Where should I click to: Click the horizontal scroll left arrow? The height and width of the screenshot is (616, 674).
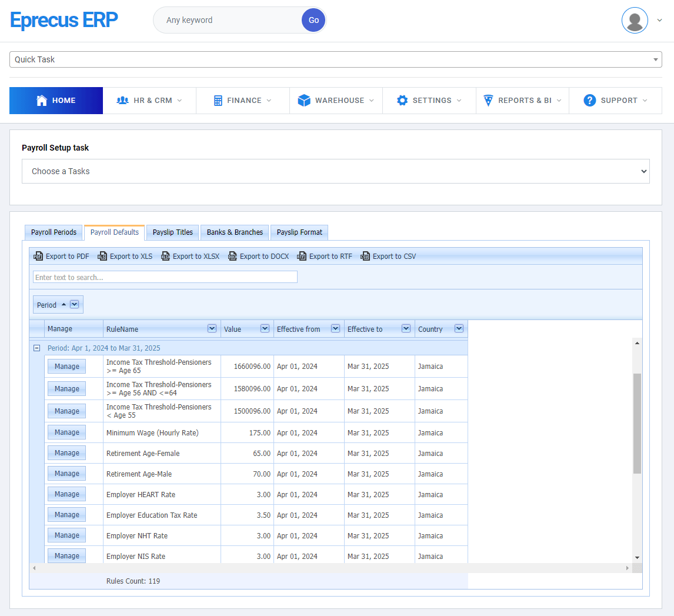coord(34,568)
